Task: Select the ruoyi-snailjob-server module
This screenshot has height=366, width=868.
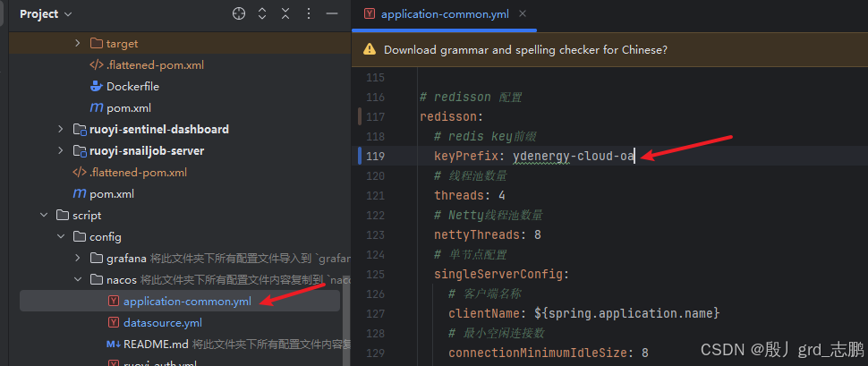Action: [x=147, y=151]
